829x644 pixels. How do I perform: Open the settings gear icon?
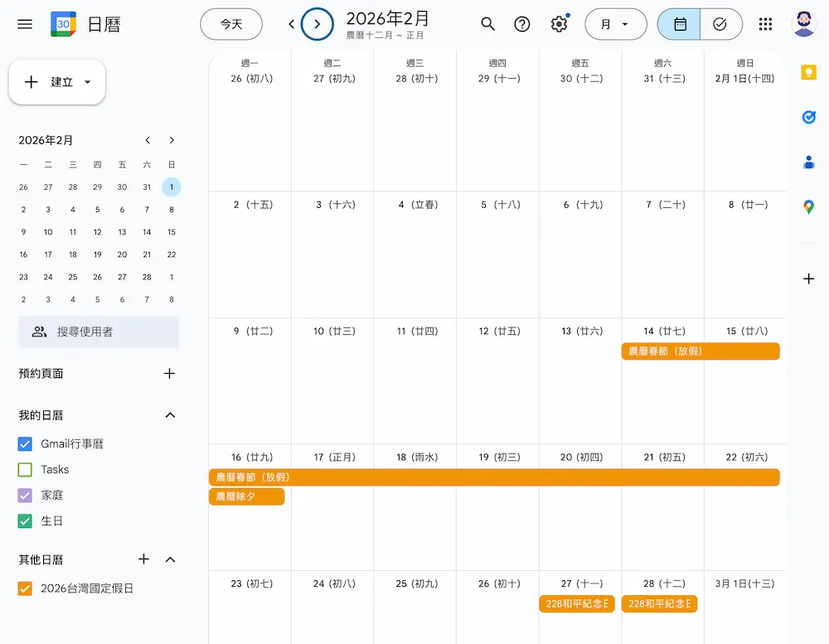559,24
